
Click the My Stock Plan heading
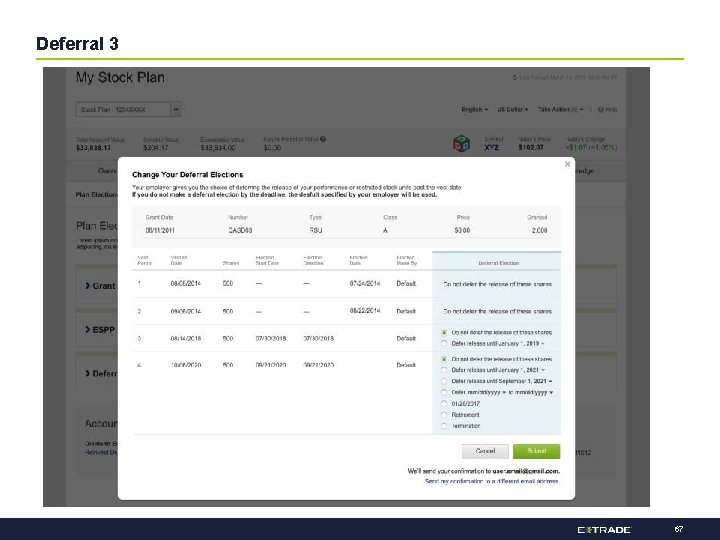(120, 78)
